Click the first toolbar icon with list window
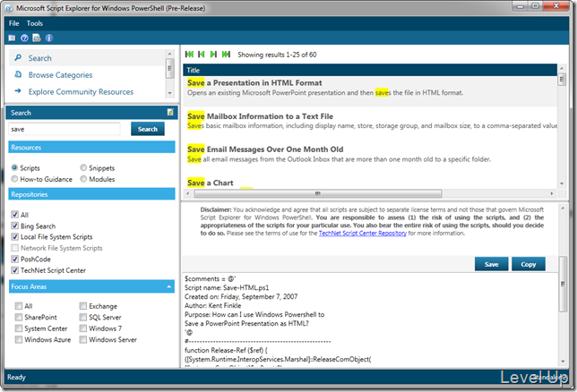The width and height of the screenshot is (577, 392). [13, 38]
